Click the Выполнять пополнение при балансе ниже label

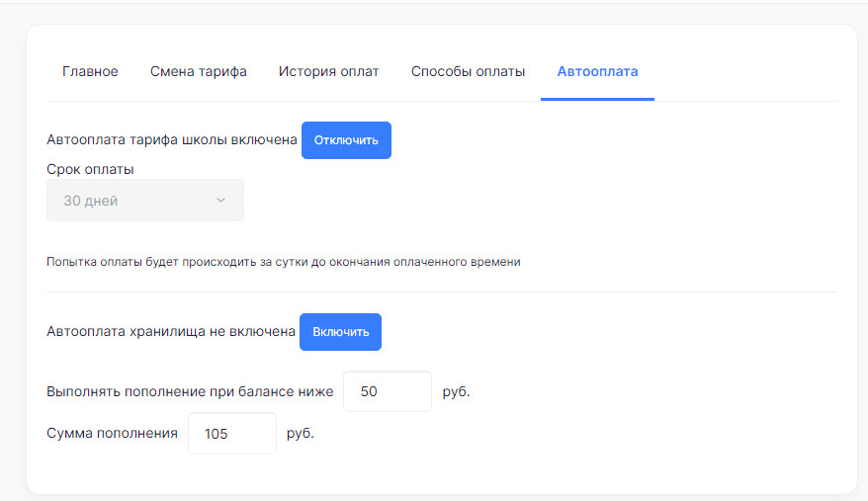pyautogui.click(x=190, y=391)
